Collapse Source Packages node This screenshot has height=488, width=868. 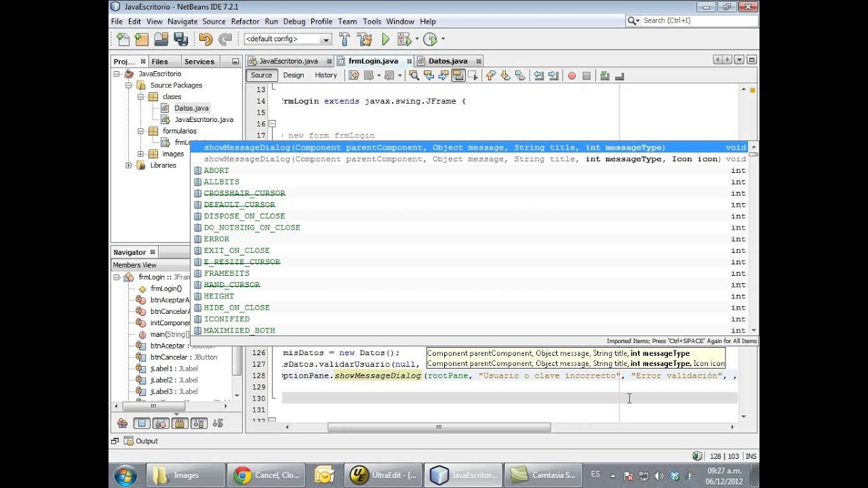pos(129,85)
